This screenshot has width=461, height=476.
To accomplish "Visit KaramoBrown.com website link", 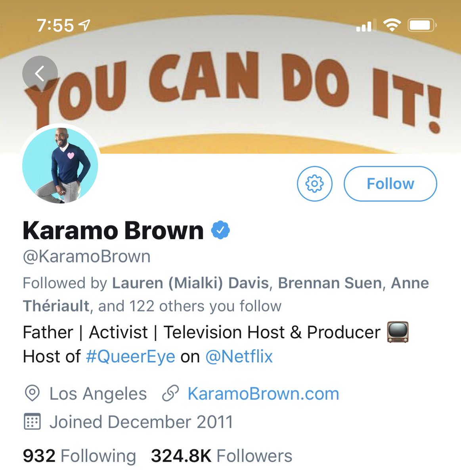I will (x=263, y=393).
